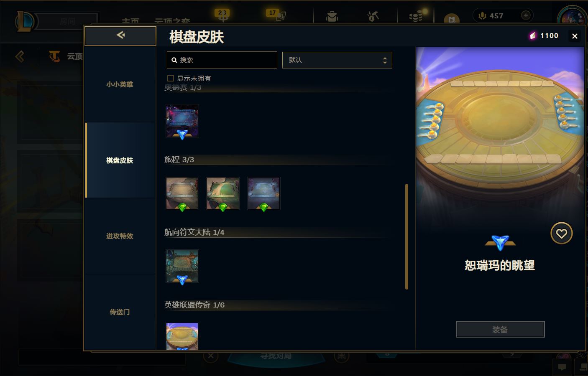Open the backpack collection icon
This screenshot has width=588, height=376.
[332, 16]
